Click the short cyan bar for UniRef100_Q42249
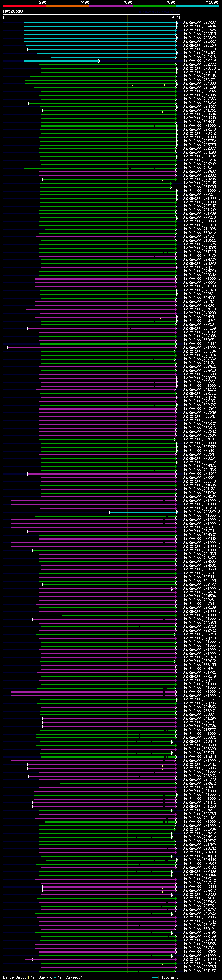Image resolution: width=222 pixels, height=980 pixels. click(61, 61)
